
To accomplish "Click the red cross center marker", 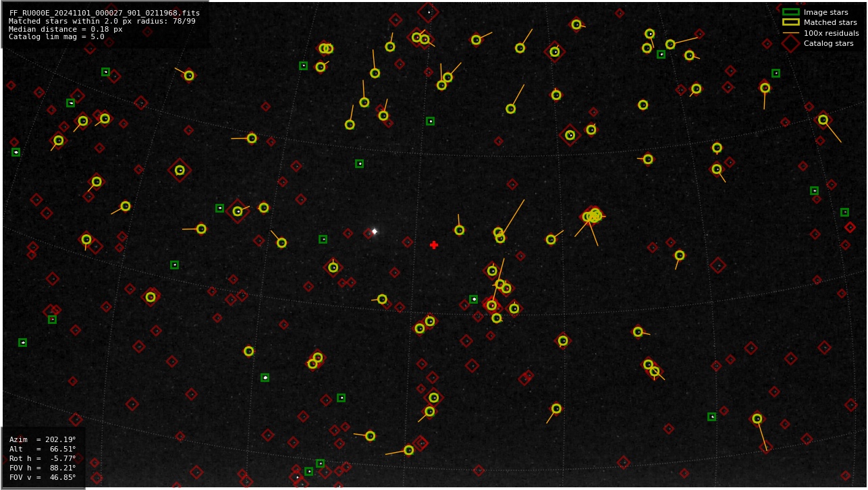I will click(x=434, y=245).
